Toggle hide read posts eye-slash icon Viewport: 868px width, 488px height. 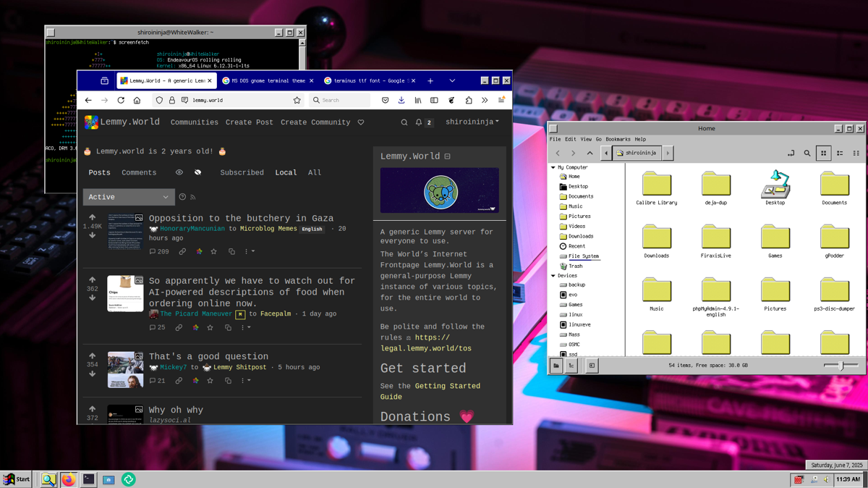click(197, 173)
